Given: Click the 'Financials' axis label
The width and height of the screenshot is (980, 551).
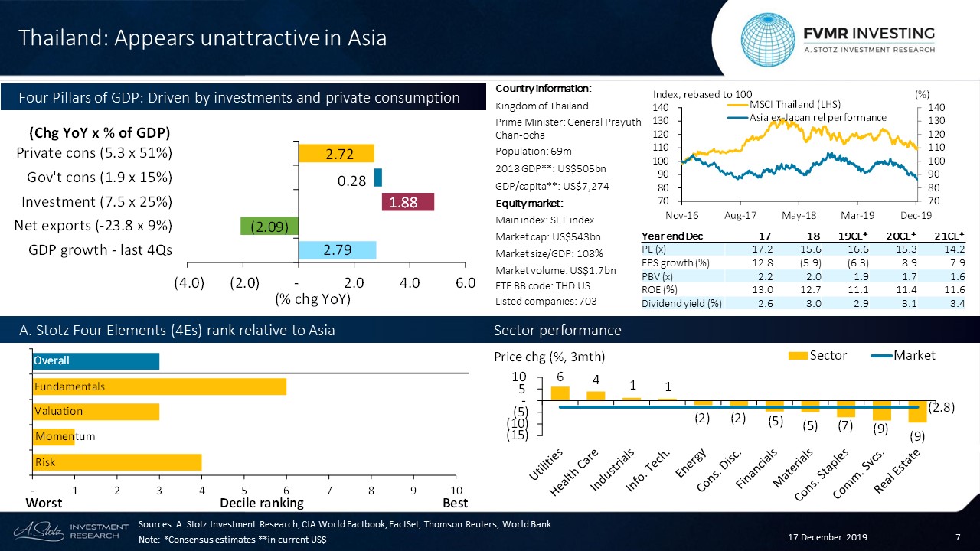Looking at the screenshot, I should tap(756, 468).
